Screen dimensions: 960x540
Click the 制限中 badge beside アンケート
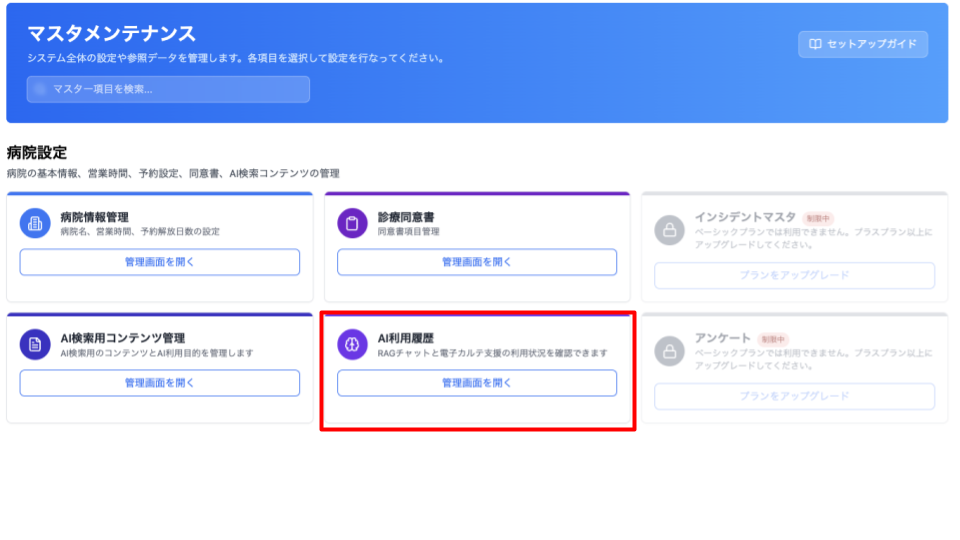[x=773, y=340]
